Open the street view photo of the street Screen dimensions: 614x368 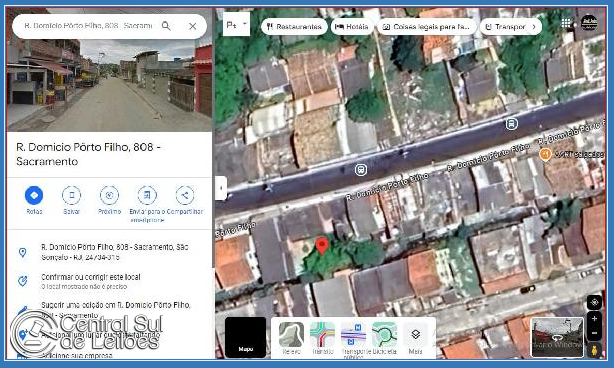[x=109, y=85]
